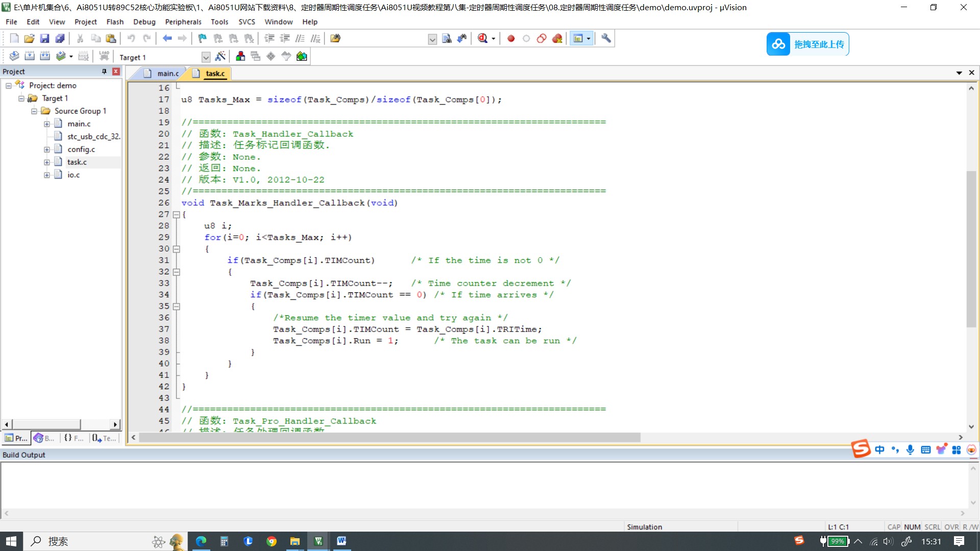This screenshot has height=551, width=980.
Task: Click the taskbar search box
Action: 106,541
